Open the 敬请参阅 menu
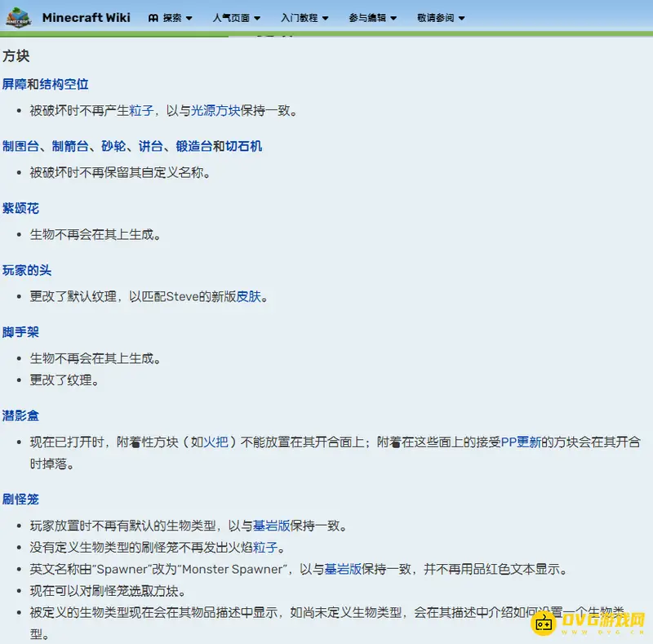653x644 pixels. [441, 18]
